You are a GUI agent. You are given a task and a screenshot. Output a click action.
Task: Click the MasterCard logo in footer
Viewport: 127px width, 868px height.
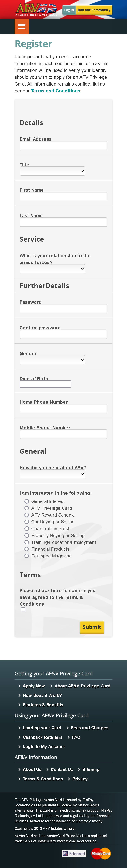101,853
